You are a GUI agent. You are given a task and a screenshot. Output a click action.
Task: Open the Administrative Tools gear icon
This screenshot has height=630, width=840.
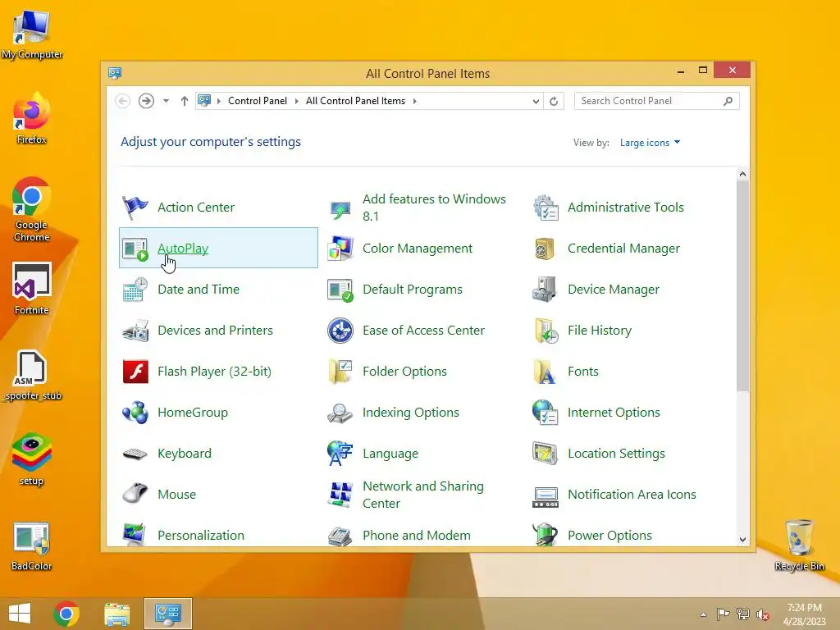[546, 208]
